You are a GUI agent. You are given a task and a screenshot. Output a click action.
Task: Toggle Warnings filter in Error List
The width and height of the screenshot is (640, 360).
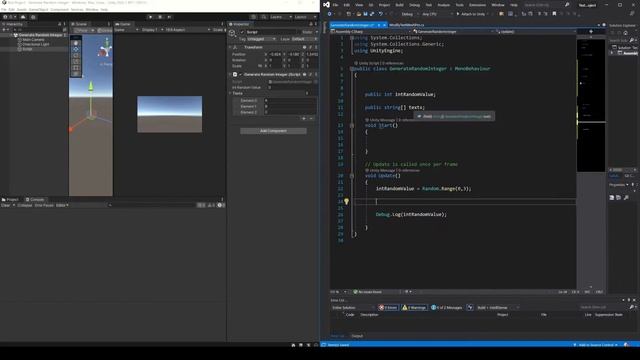[x=414, y=307]
